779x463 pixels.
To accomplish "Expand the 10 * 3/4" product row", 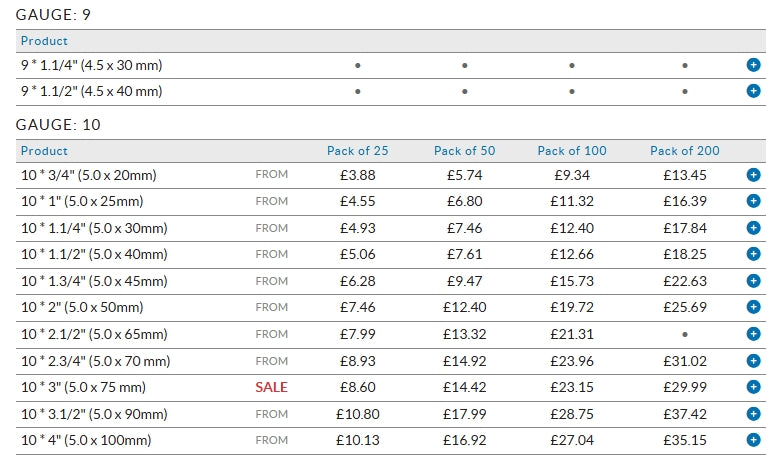I will 753,175.
